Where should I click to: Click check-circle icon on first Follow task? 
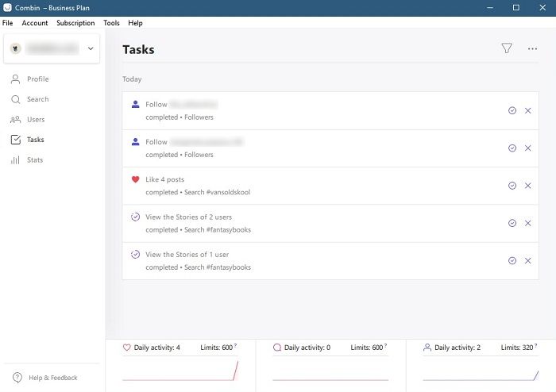tap(512, 110)
